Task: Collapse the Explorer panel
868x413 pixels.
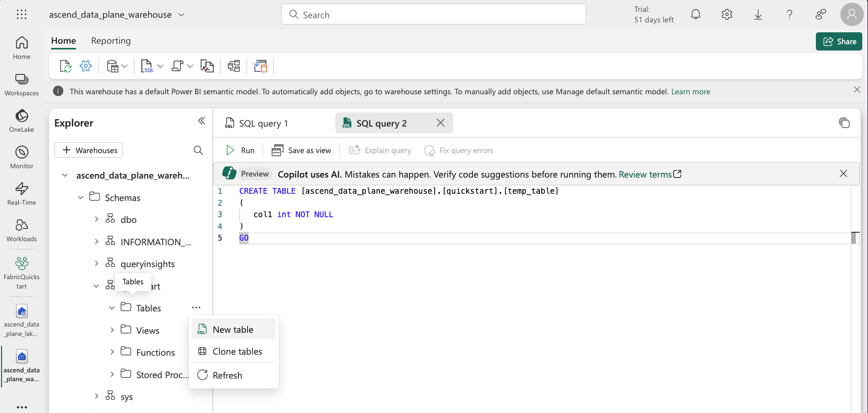Action: point(202,121)
